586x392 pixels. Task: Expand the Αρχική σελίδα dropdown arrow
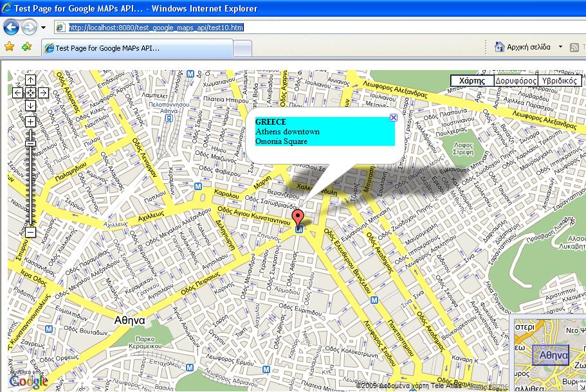560,47
